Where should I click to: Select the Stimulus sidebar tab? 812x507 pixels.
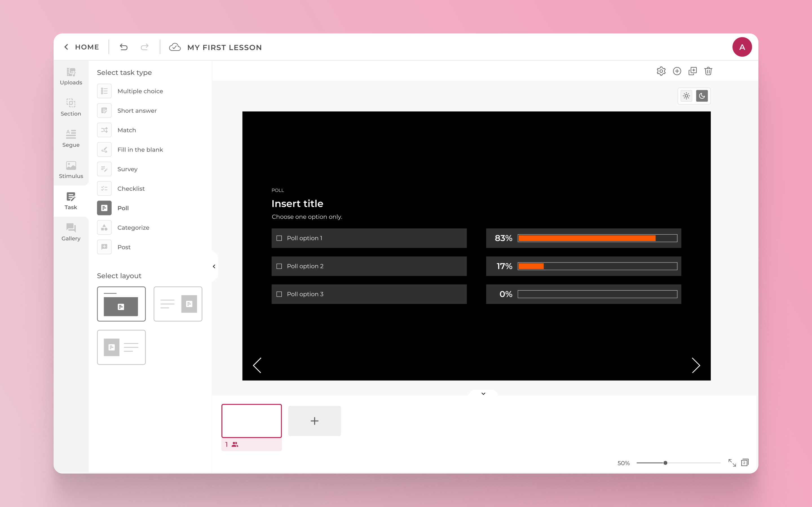point(71,170)
